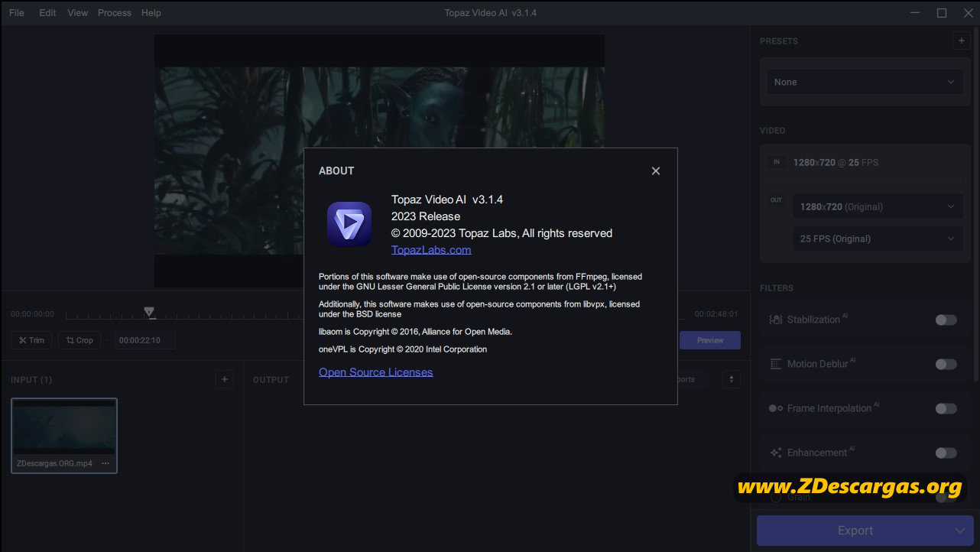Open the File menu
This screenshot has height=552, width=980.
tap(16, 13)
